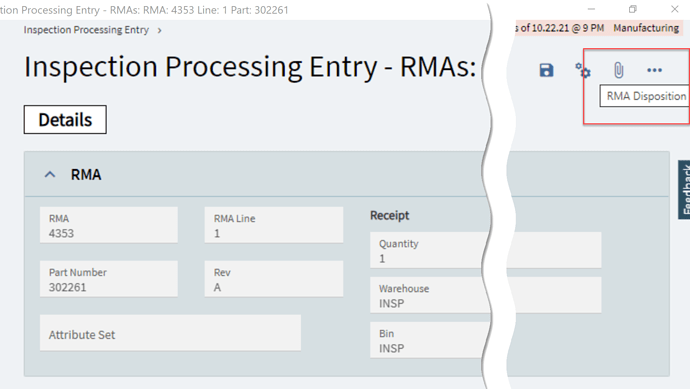Click the RMA panel title text
The width and height of the screenshot is (690, 389).
tap(86, 175)
